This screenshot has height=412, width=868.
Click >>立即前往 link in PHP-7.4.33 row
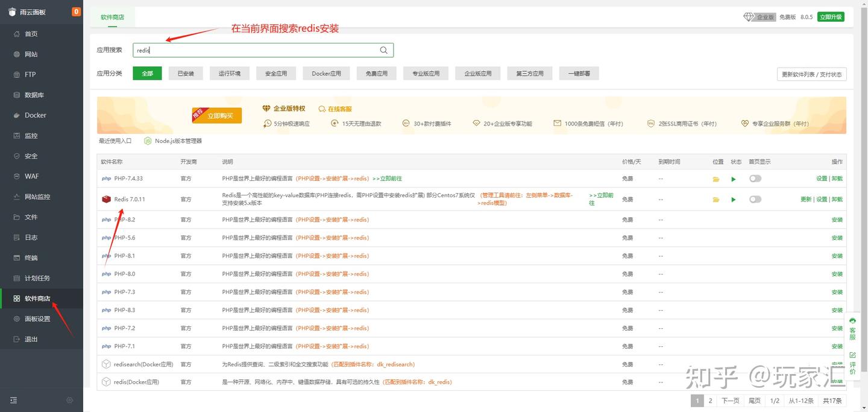(387, 179)
